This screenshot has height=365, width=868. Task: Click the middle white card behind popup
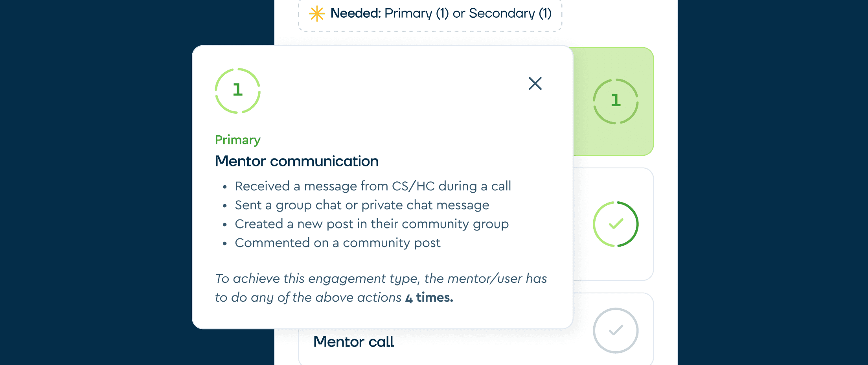[x=613, y=224]
